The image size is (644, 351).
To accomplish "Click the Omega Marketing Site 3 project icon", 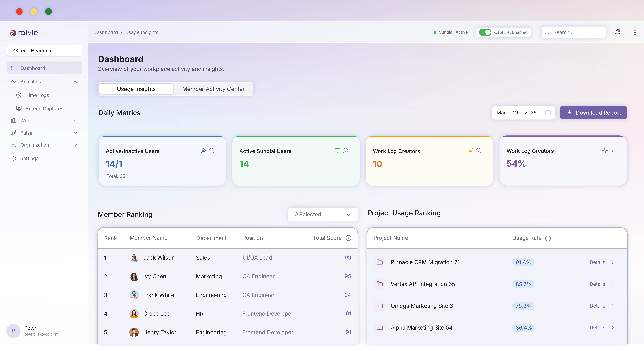I will (x=380, y=306).
